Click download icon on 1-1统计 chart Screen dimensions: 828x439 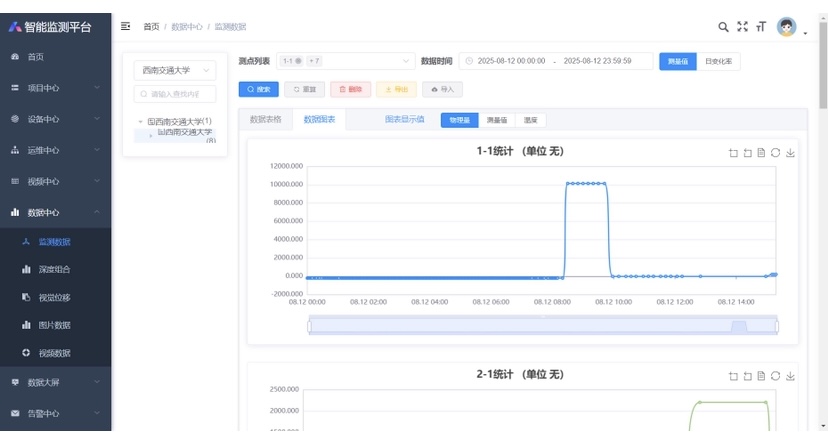click(x=790, y=153)
